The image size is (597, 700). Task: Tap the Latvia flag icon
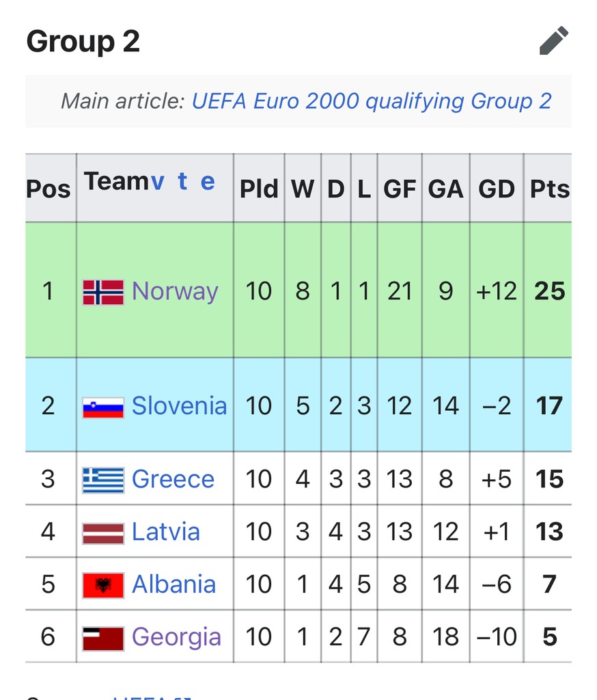(x=103, y=533)
